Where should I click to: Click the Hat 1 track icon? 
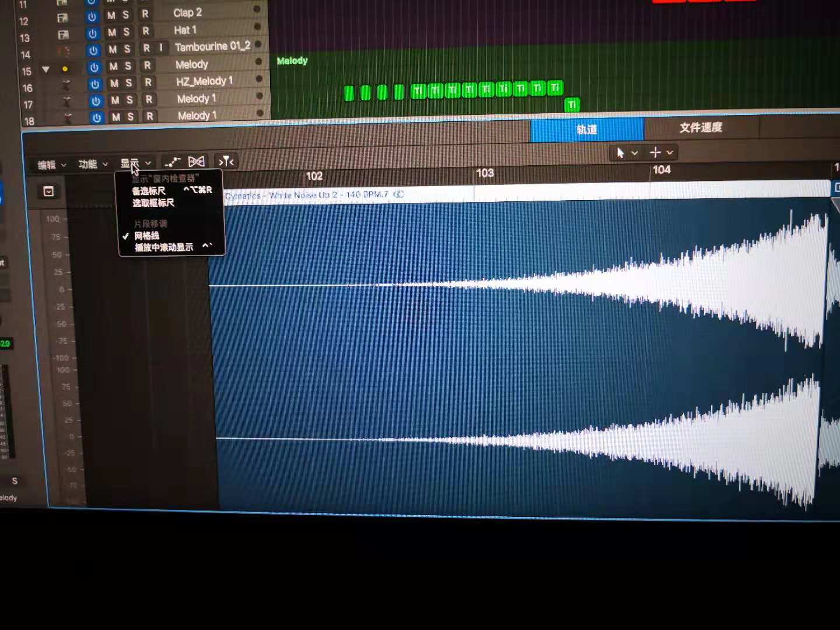coord(63,35)
